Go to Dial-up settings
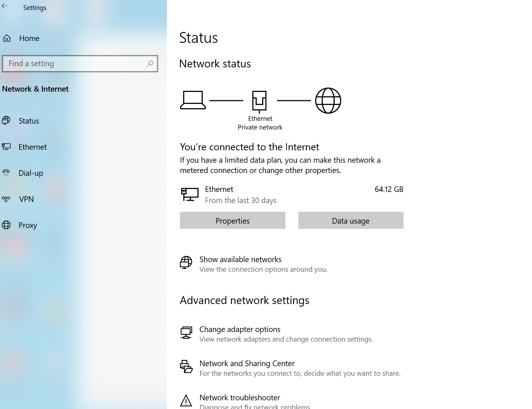This screenshot has height=409, width=532. coord(31,173)
